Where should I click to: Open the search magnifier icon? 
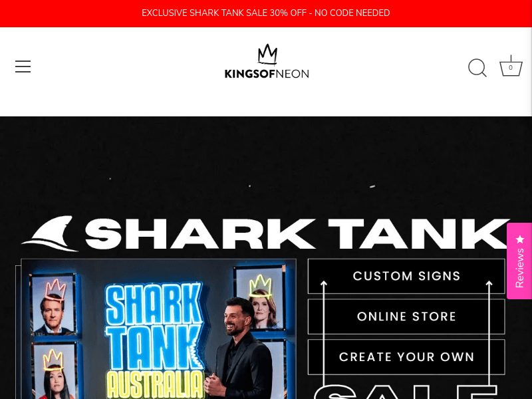(477, 68)
